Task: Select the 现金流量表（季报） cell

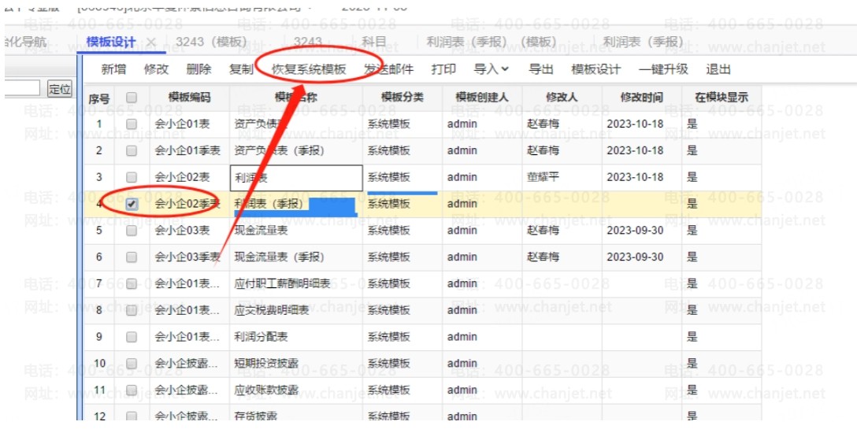Action: click(x=296, y=257)
